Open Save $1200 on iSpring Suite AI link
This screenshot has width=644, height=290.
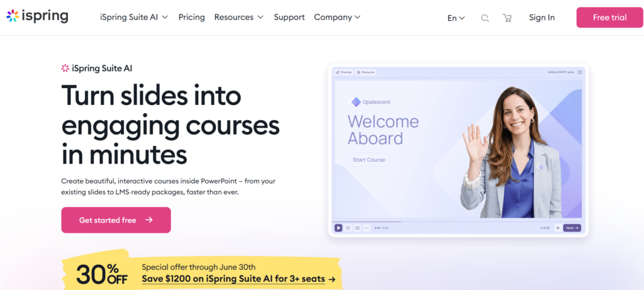point(238,279)
